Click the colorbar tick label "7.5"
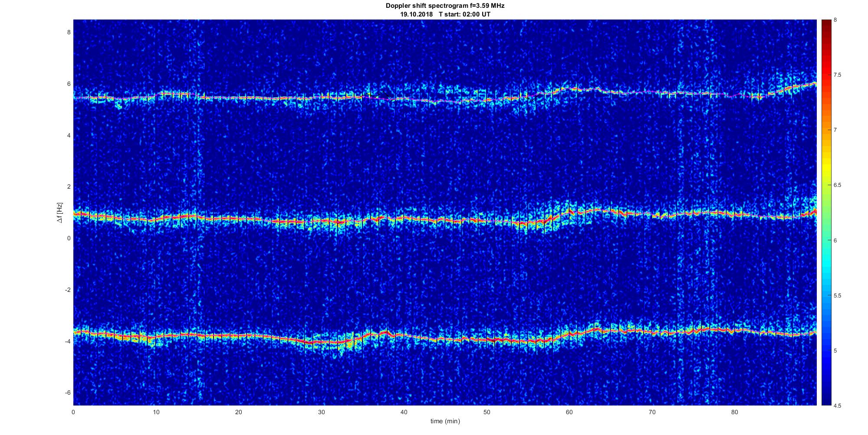The image size is (868, 435). coord(837,75)
